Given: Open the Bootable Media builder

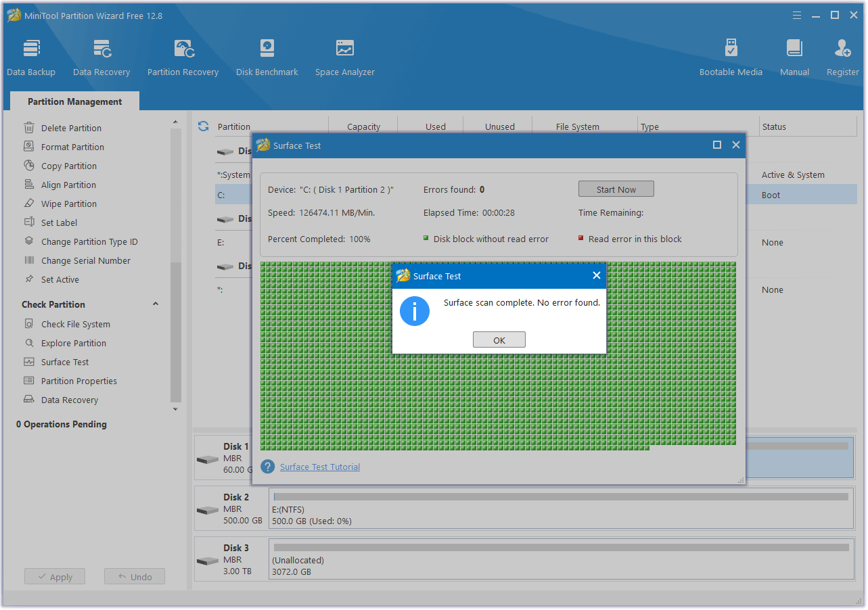Looking at the screenshot, I should (x=731, y=58).
